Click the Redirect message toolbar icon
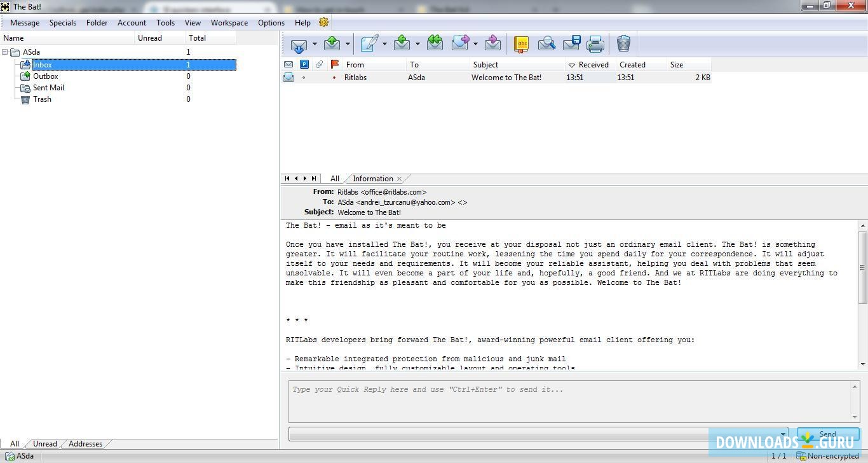868x463 pixels. tap(492, 43)
